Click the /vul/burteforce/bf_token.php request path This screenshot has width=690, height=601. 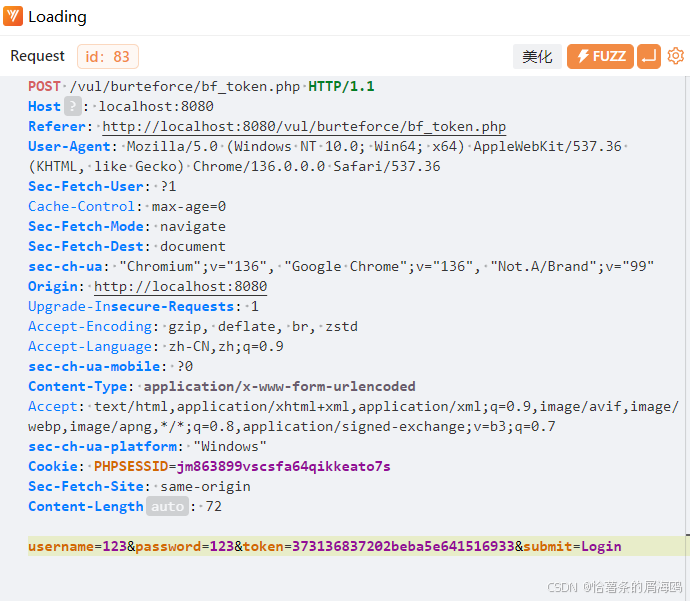point(184,86)
